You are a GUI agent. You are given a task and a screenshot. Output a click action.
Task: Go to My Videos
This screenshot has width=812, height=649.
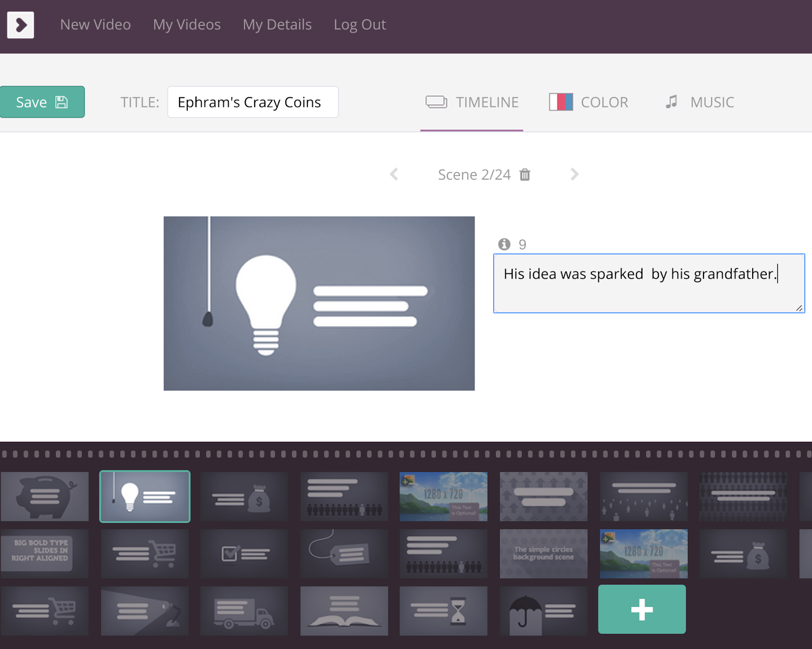coord(187,25)
